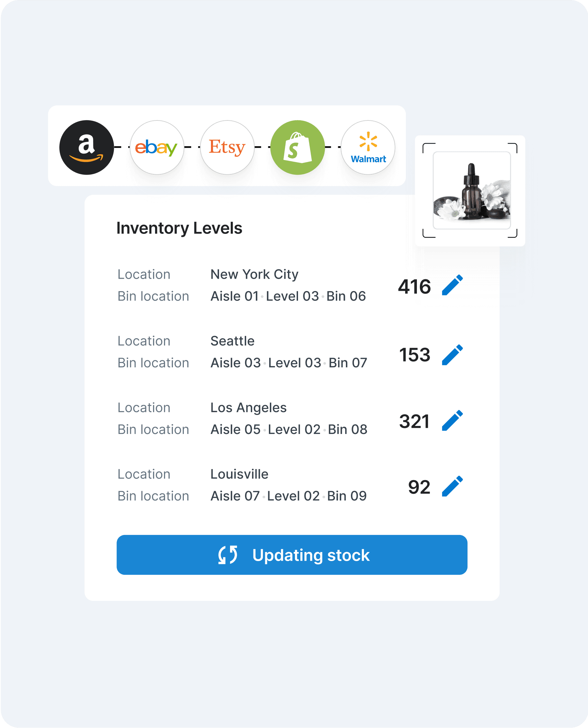588x728 pixels.
Task: Click the Updating stock button
Action: pos(292,555)
